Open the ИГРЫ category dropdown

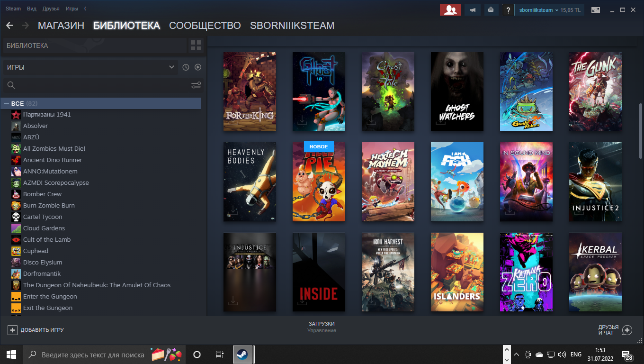point(90,67)
